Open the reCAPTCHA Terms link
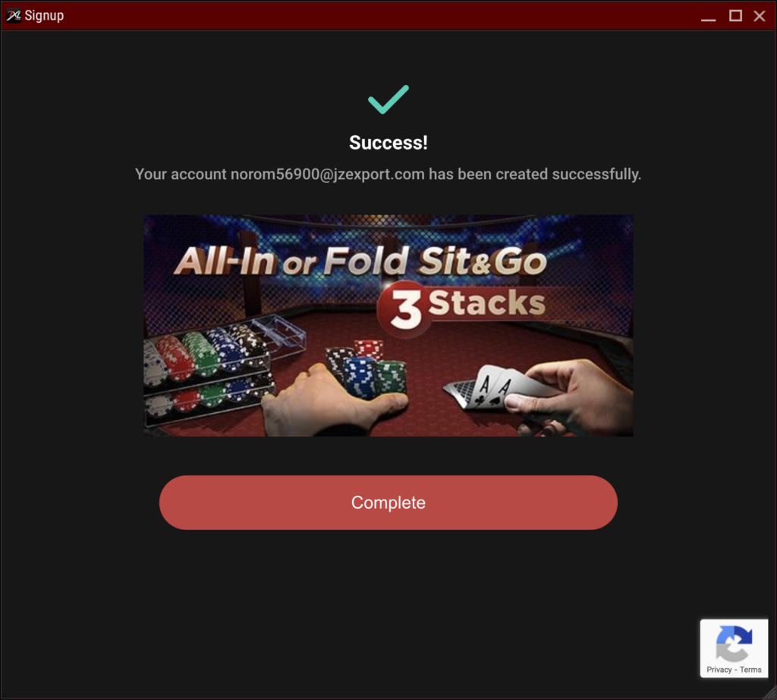Viewport: 777px width, 700px height. click(x=750, y=670)
